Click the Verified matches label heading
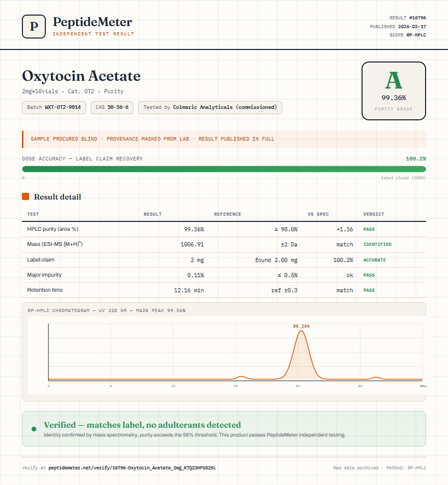This screenshot has height=485, width=448. click(x=142, y=425)
